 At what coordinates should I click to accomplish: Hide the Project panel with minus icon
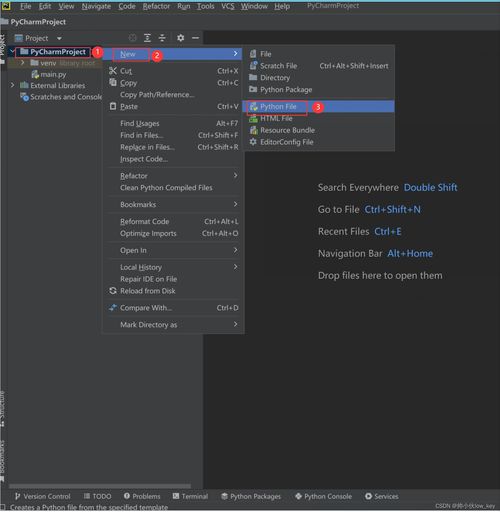tap(195, 38)
